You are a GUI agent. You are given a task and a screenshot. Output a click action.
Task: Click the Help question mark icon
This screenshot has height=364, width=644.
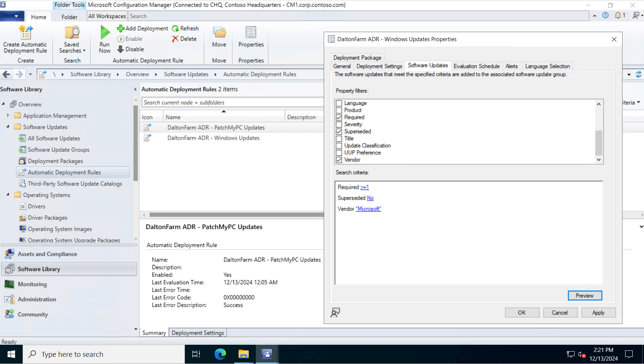coord(606,15)
